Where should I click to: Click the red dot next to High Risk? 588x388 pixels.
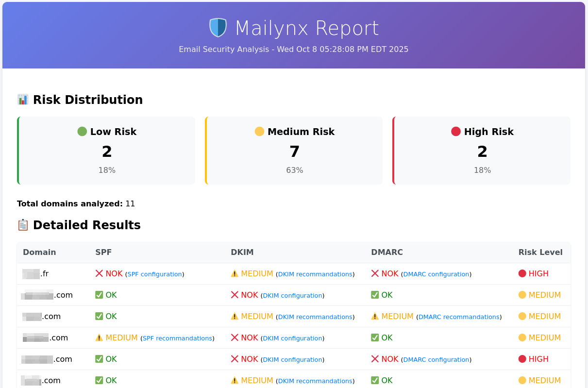456,132
